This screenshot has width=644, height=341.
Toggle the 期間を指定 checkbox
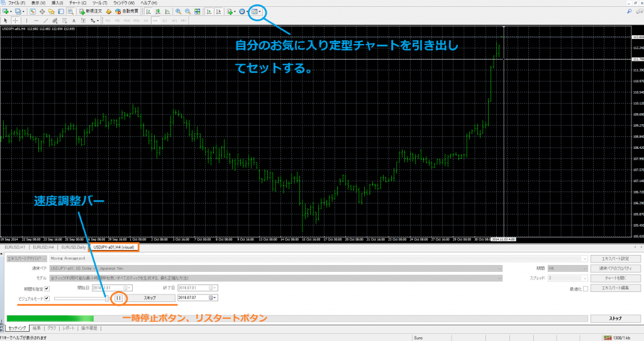coord(47,288)
